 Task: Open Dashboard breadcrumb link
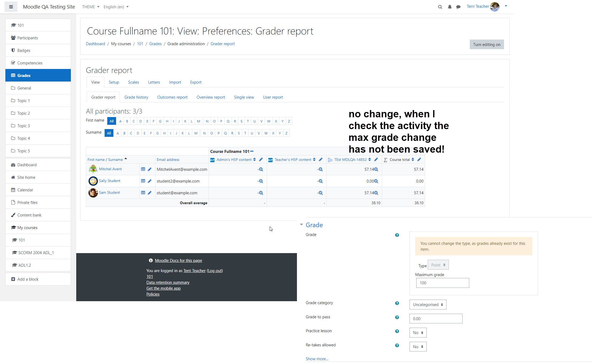coord(95,44)
